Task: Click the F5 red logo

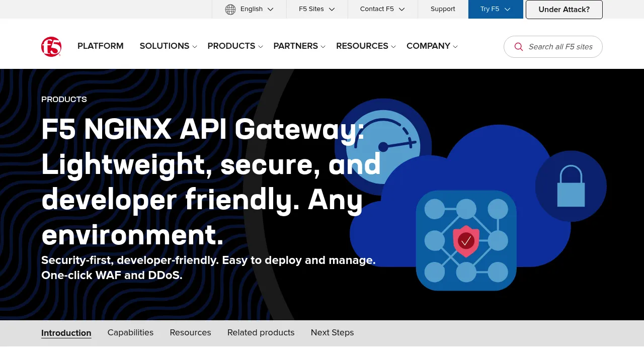Action: click(51, 47)
